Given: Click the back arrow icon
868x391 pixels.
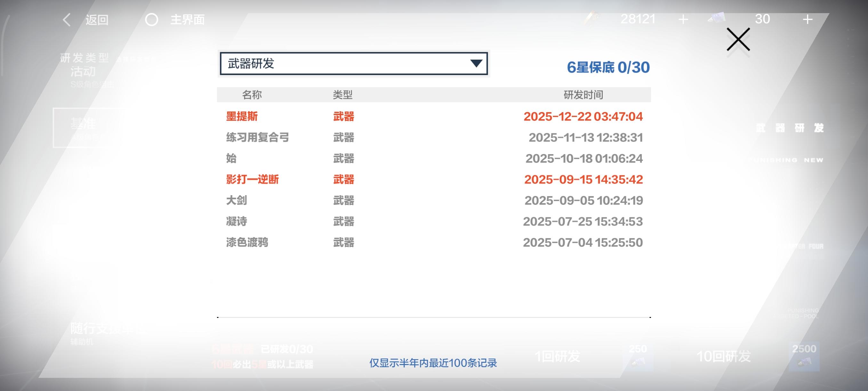Looking at the screenshot, I should (67, 20).
